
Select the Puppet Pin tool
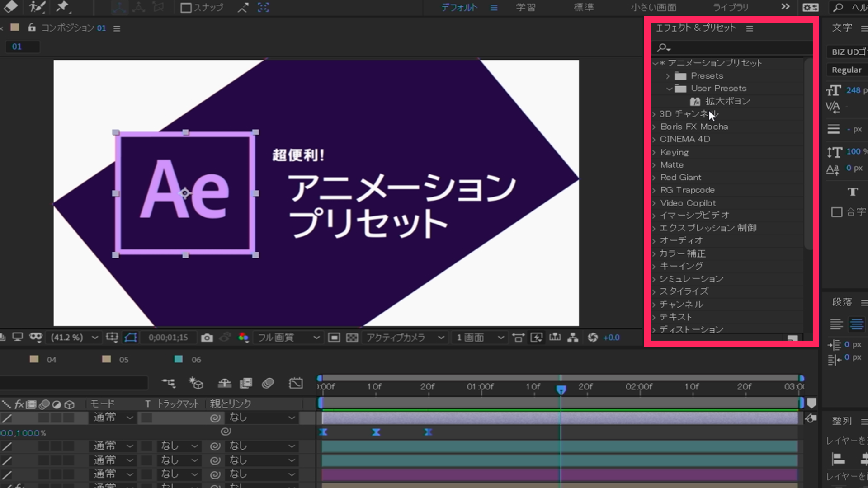tap(62, 7)
